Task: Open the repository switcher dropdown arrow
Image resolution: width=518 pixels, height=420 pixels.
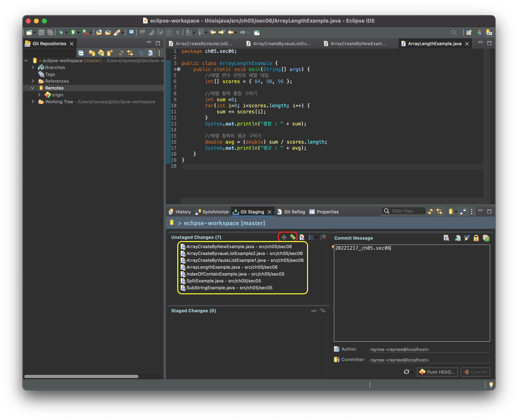Action: 456,212
